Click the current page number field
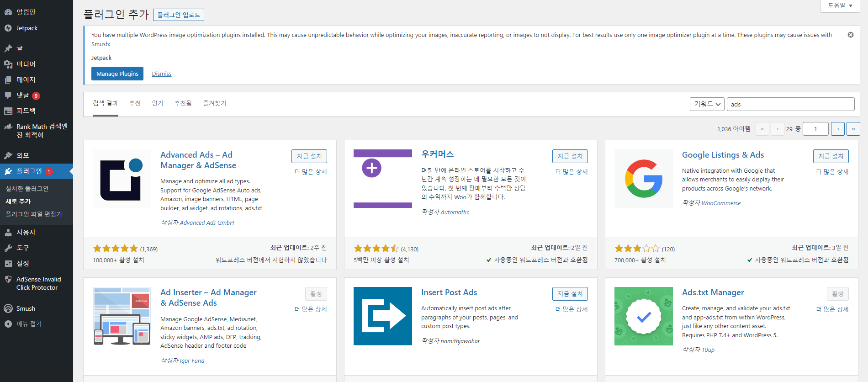The image size is (868, 382). 815,129
